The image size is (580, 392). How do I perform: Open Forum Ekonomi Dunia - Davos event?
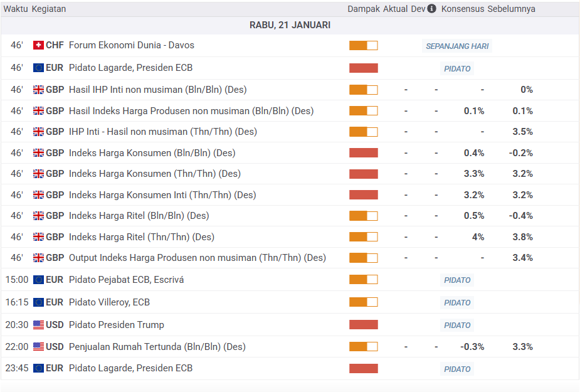(x=131, y=45)
